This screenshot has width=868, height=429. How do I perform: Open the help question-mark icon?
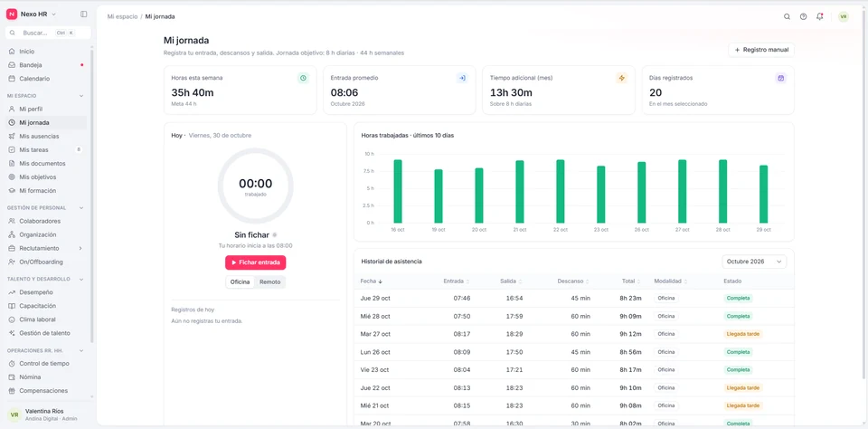coord(803,16)
